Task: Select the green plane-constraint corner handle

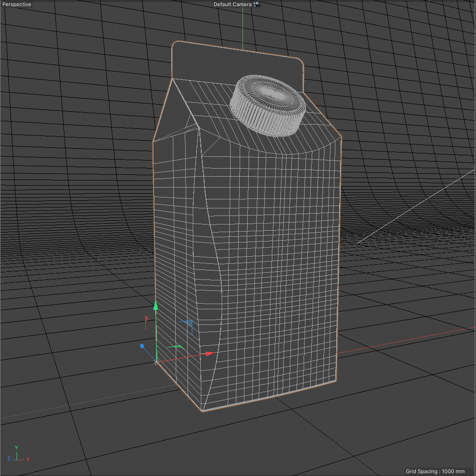Action: point(176,347)
